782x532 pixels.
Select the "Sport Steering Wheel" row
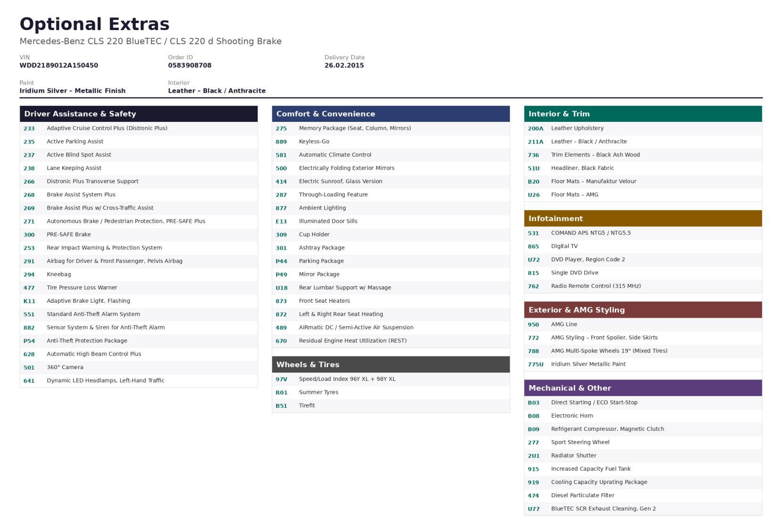(643, 443)
